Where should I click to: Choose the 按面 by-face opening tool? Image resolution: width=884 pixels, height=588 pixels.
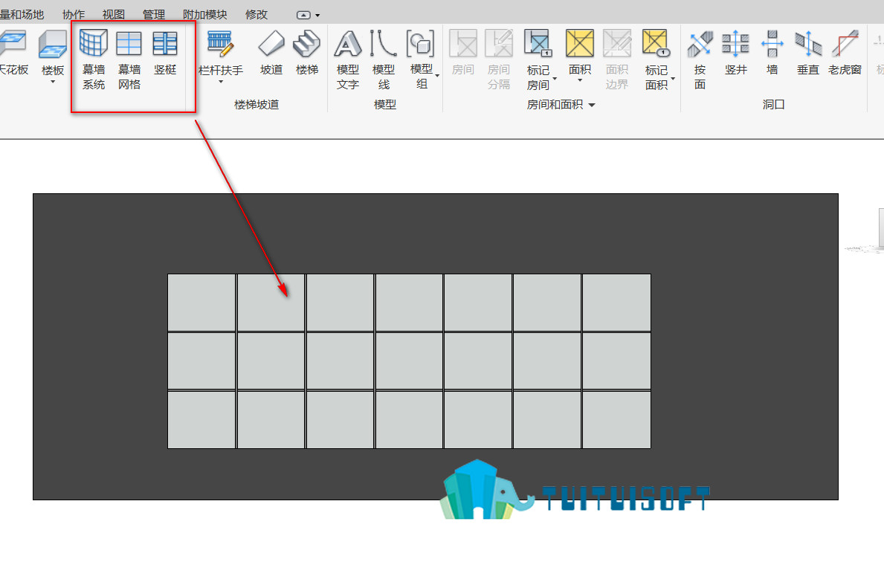[700, 59]
